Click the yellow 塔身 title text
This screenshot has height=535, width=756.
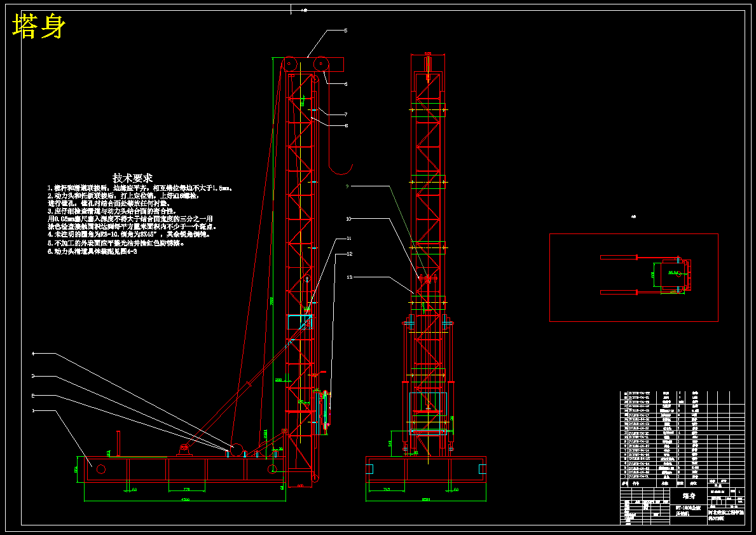pyautogui.click(x=39, y=27)
